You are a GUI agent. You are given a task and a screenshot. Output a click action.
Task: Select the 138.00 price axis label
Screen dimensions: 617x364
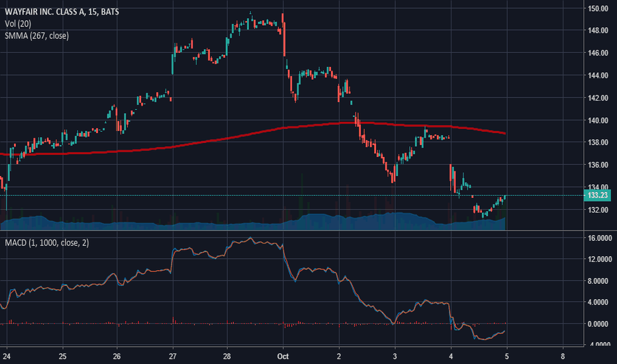[598, 142]
